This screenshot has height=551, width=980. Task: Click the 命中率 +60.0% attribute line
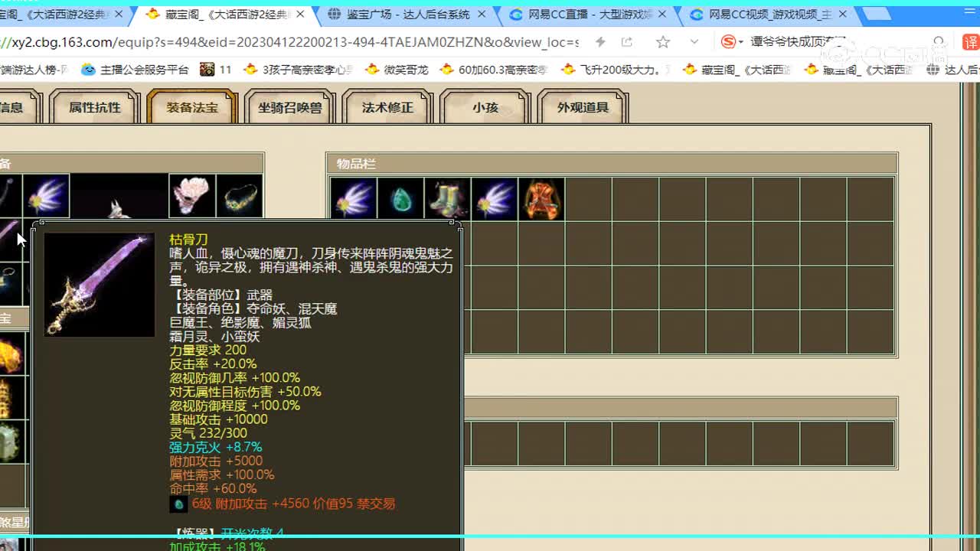(x=213, y=488)
